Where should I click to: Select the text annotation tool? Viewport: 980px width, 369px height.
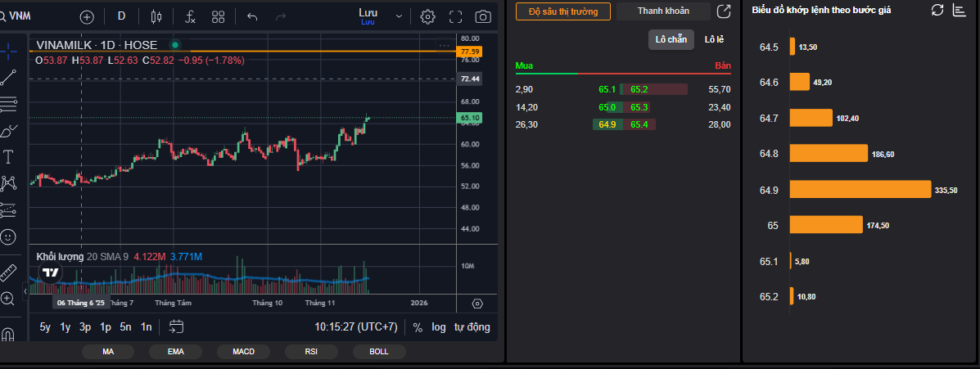[9, 156]
